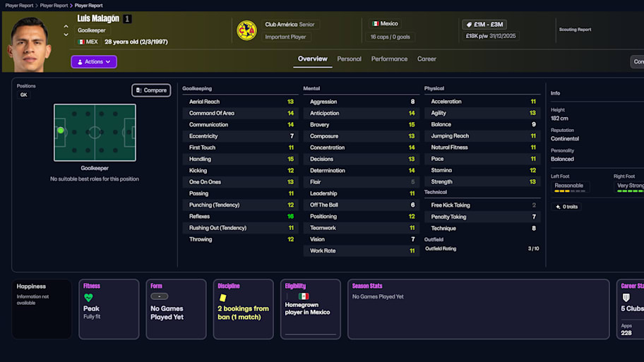Image resolution: width=644 pixels, height=362 pixels.
Task: Click the Mexico flag in Eligibility card
Action: pyautogui.click(x=304, y=296)
